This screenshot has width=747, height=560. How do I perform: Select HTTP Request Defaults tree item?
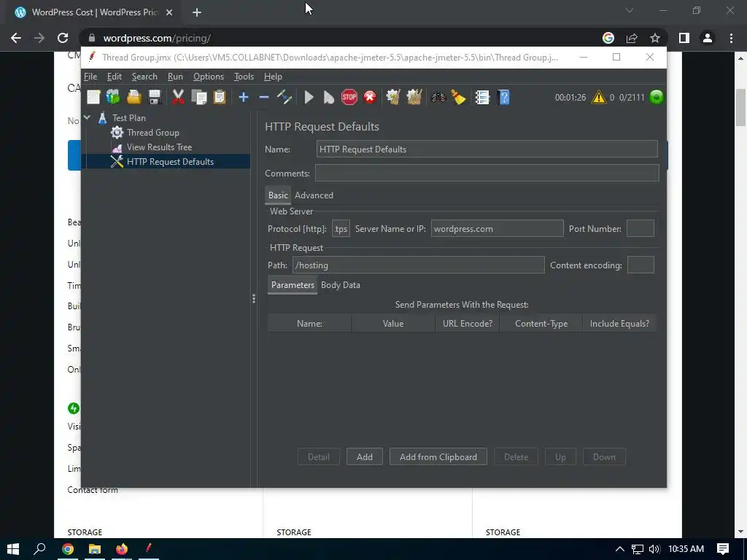point(170,162)
